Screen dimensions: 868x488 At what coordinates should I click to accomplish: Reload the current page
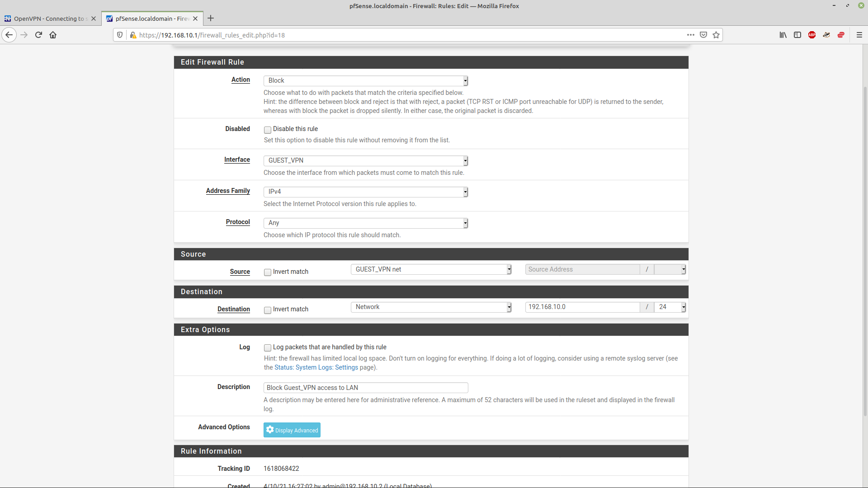click(38, 35)
